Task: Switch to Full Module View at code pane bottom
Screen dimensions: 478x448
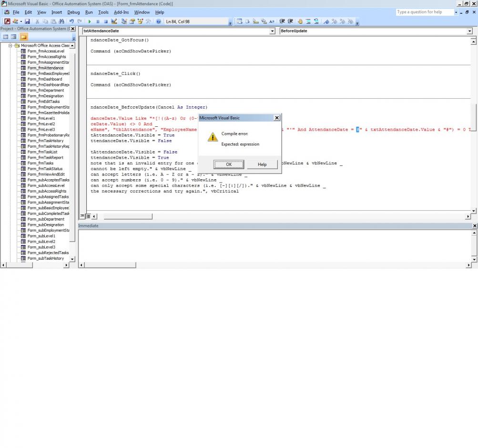Action: point(88,216)
